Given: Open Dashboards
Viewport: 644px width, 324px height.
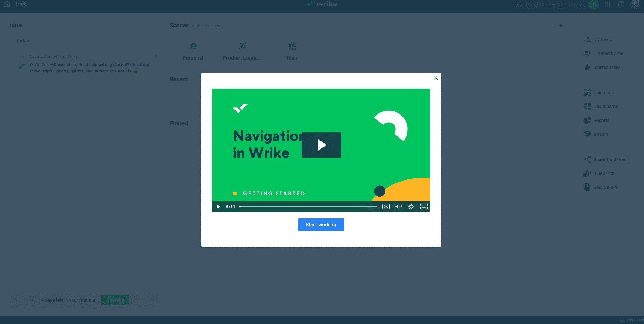Looking at the screenshot, I should 601,106.
